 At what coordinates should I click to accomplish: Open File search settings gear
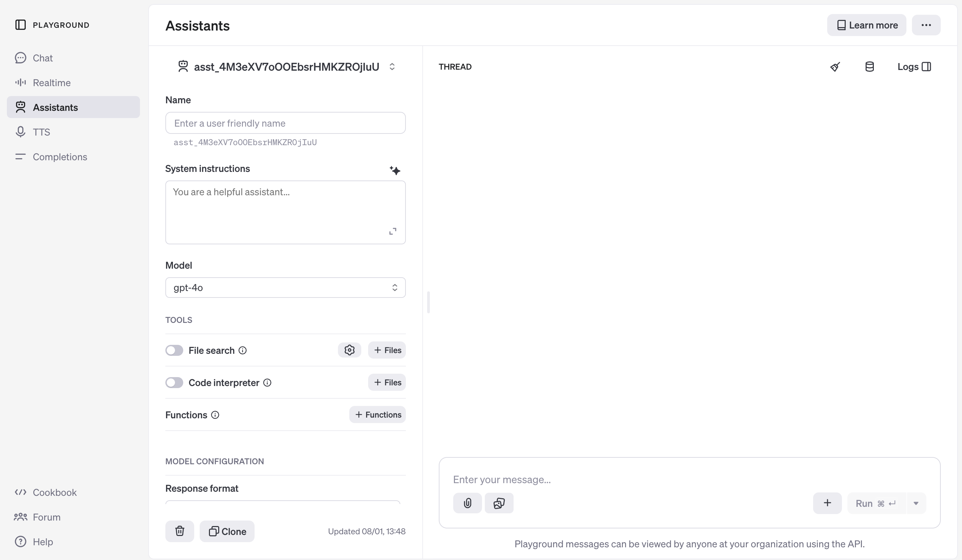tap(349, 350)
